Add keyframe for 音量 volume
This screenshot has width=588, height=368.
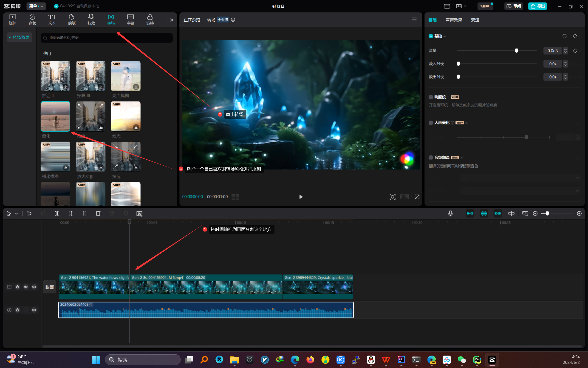click(575, 51)
